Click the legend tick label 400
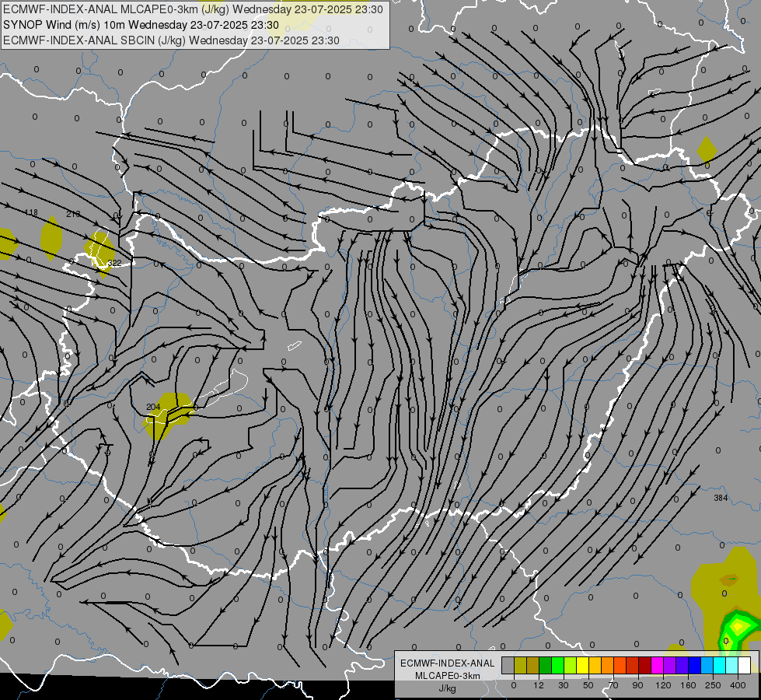Image resolution: width=761 pixels, height=700 pixels. pos(738,685)
